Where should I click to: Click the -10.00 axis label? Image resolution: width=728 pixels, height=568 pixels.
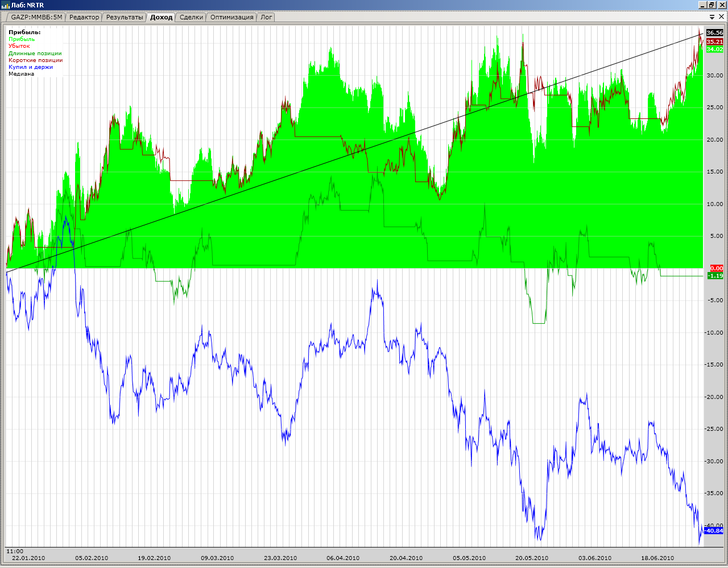click(714, 333)
